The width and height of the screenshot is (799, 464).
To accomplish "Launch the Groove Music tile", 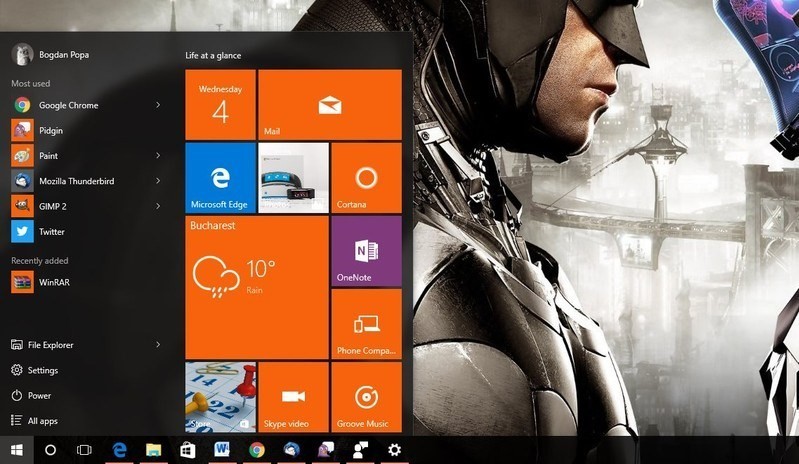I will (x=366, y=397).
